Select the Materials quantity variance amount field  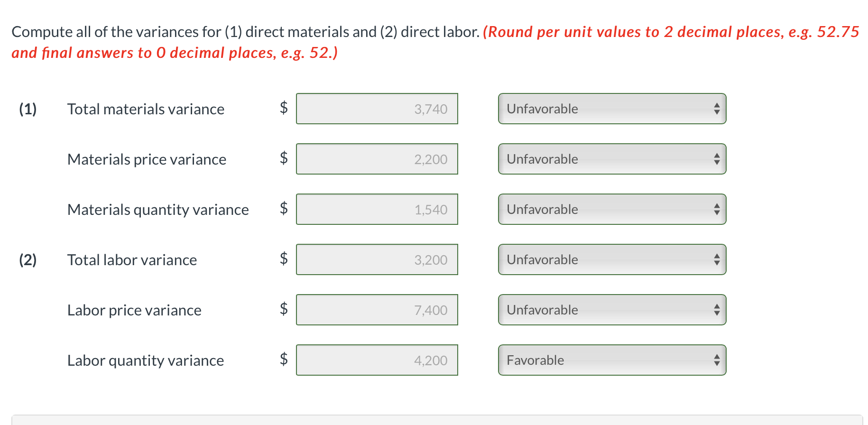377,209
